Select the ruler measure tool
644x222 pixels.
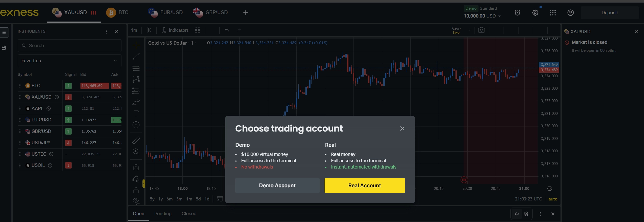tap(136, 140)
